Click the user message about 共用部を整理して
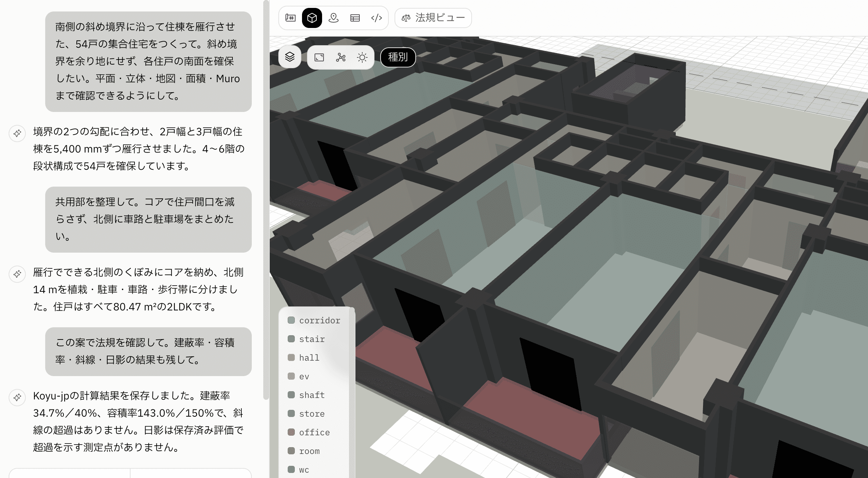The height and width of the screenshot is (478, 868). [x=148, y=219]
